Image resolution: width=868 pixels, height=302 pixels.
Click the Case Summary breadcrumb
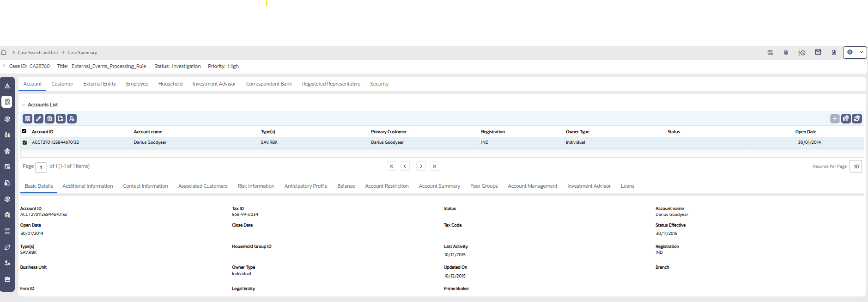tap(82, 53)
